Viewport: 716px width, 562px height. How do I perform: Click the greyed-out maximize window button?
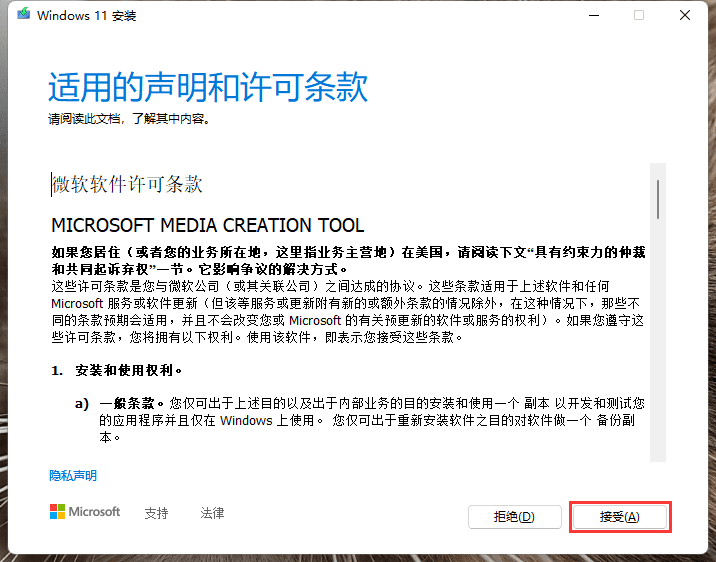pyautogui.click(x=639, y=16)
